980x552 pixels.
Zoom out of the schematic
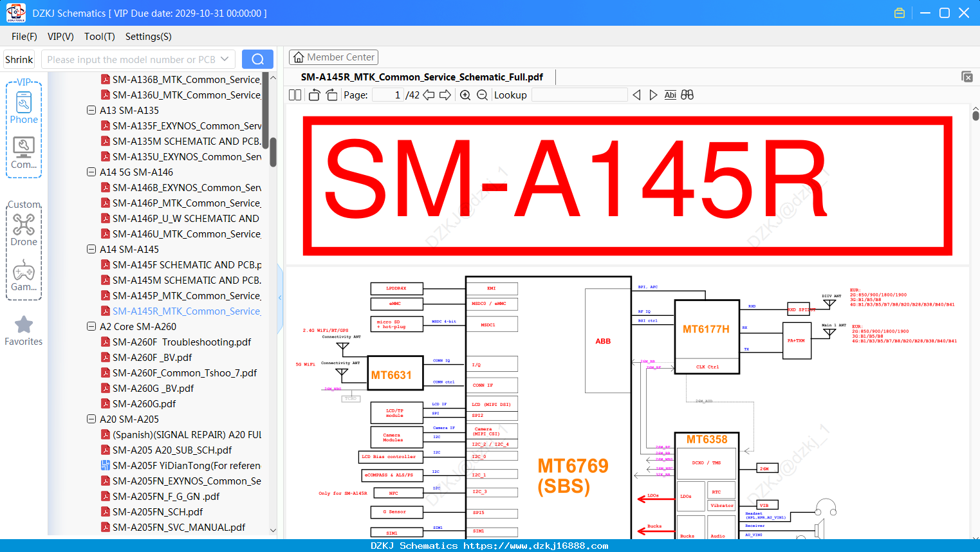tap(482, 95)
